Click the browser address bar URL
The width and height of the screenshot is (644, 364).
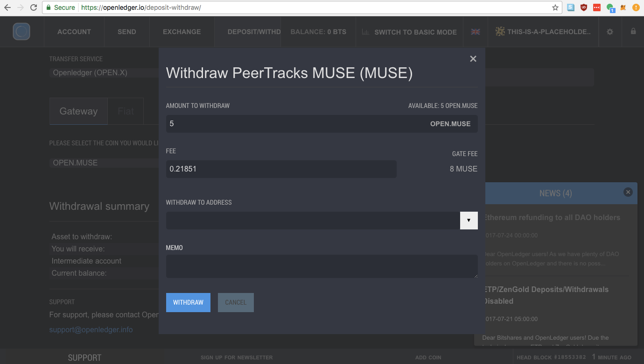click(141, 7)
